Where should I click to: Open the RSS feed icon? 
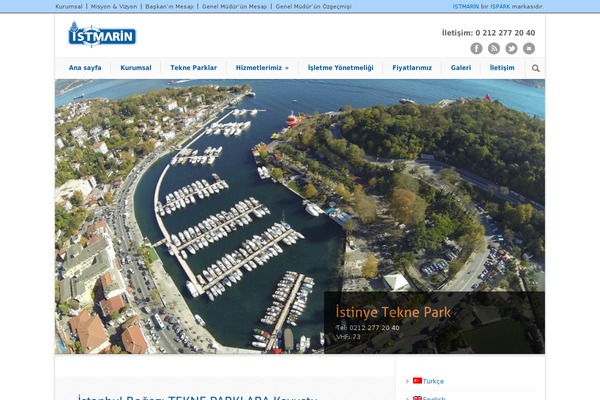pyautogui.click(x=494, y=48)
